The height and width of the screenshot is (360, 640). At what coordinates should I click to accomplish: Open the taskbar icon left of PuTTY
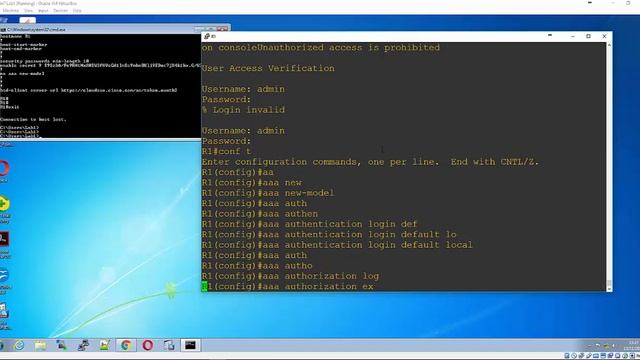coord(62,345)
